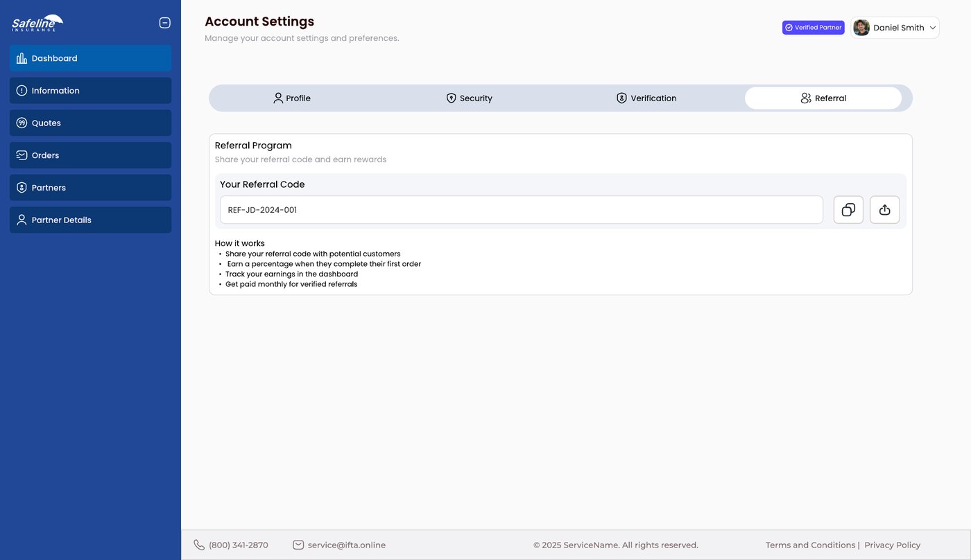The image size is (971, 560).
Task: Click the referral code field REF-JD-2024-001
Action: coord(522,210)
